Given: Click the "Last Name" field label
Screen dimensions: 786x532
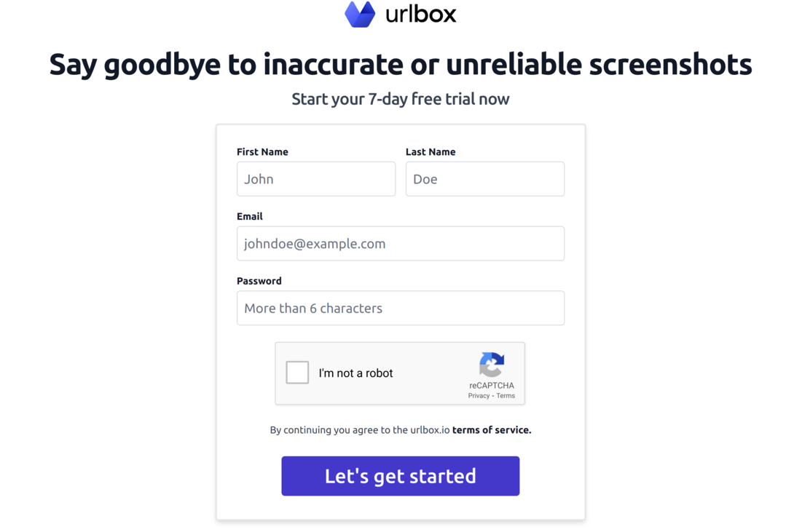Looking at the screenshot, I should [431, 152].
